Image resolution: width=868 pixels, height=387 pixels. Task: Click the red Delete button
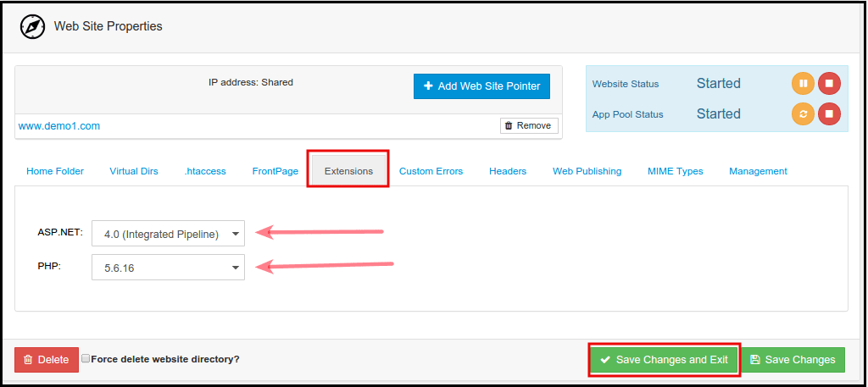[x=47, y=360]
